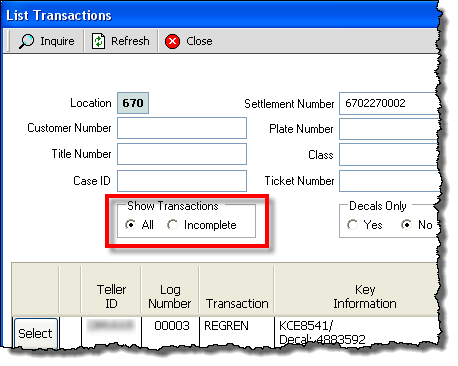Click the Settlement Number field

389,104
